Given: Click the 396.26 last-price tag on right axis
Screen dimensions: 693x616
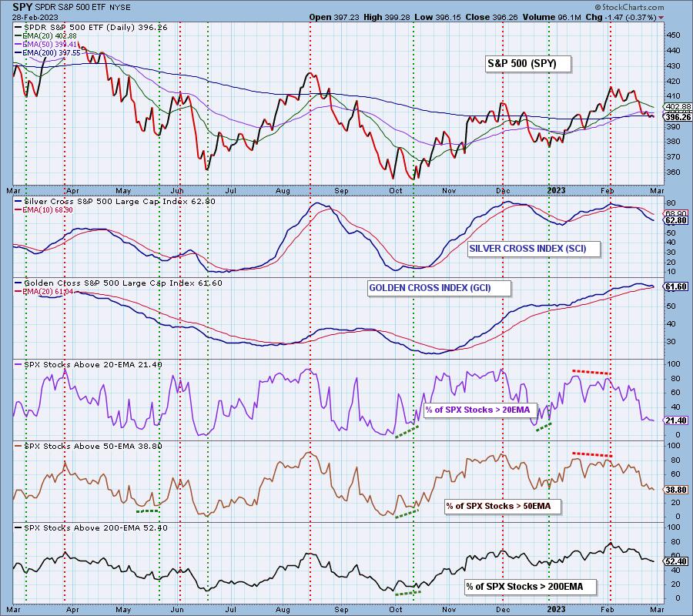Looking at the screenshot, I should point(678,117).
